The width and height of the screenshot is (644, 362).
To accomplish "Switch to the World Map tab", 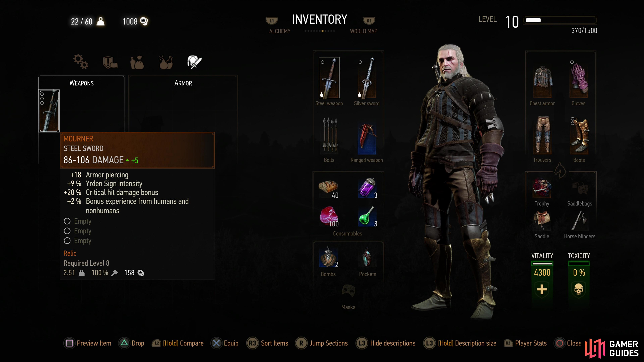I will point(363,31).
